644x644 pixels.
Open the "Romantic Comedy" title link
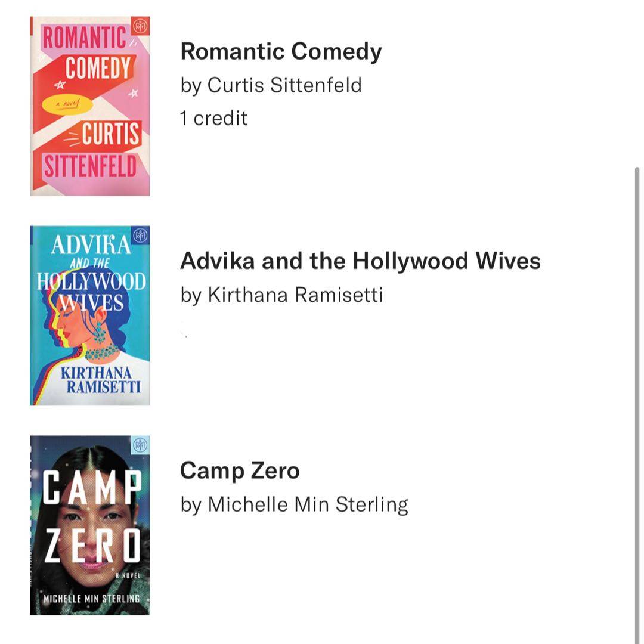click(281, 52)
